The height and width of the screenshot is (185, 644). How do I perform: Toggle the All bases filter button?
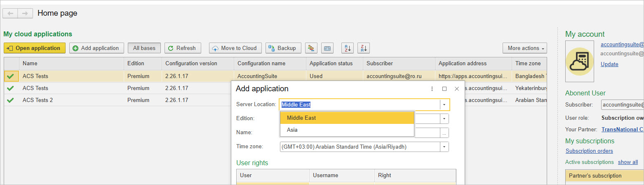click(x=144, y=48)
